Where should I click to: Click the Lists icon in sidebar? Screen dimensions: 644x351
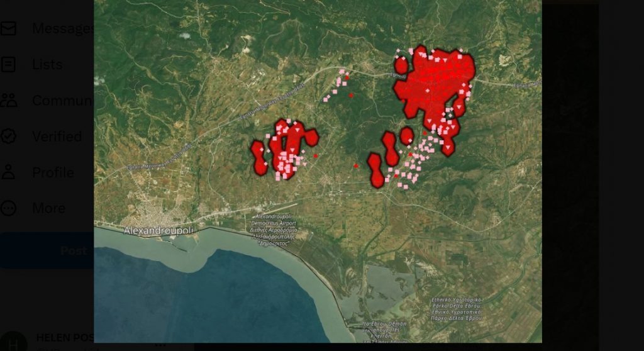(8, 64)
